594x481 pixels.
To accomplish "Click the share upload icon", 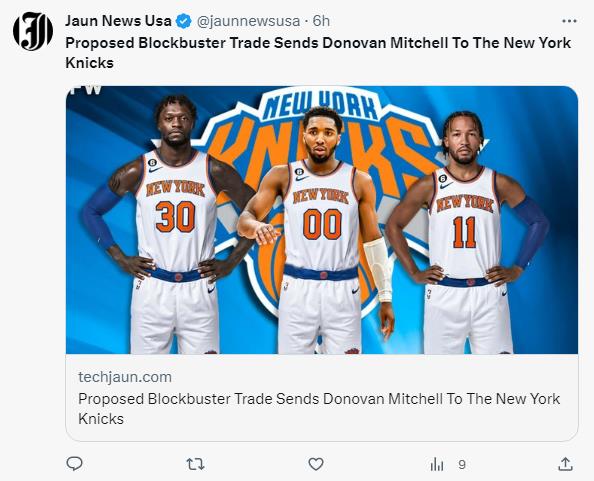I will point(565,464).
